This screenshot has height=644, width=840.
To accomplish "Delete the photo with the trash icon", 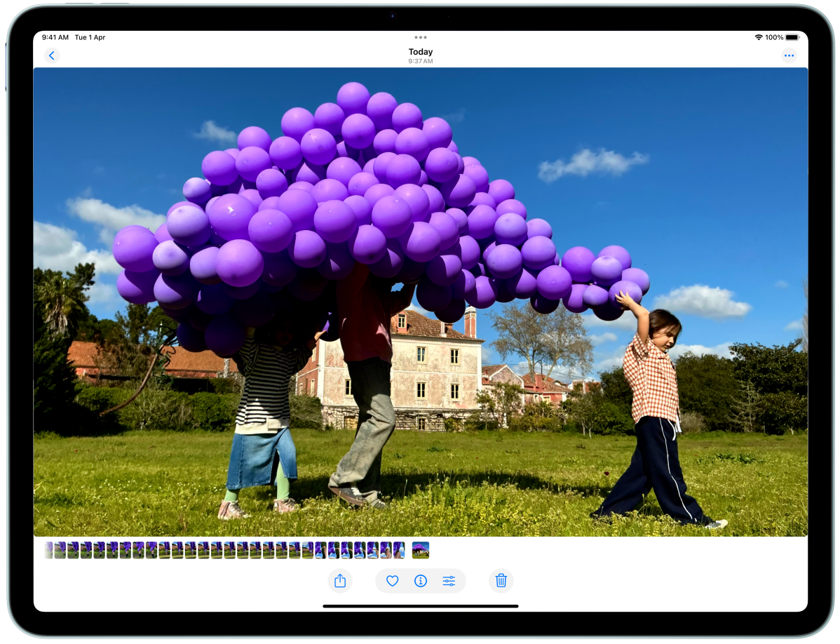I will [501, 581].
